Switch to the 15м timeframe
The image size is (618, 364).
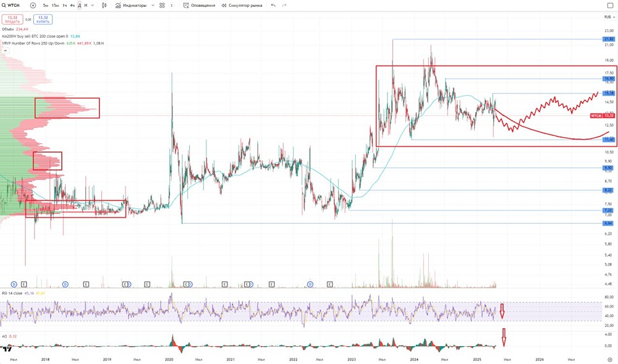pos(55,6)
